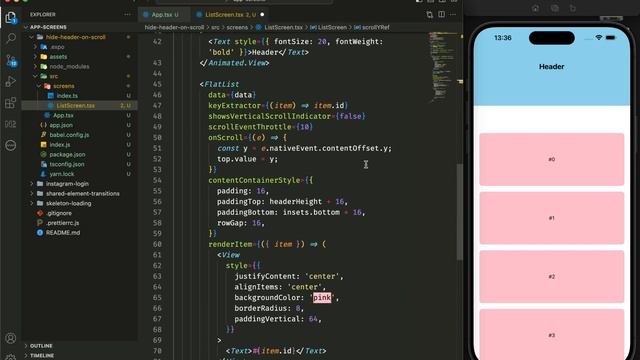Click the open changes icon in editor toolbar
The image size is (640, 360).
pyautogui.click(x=429, y=15)
